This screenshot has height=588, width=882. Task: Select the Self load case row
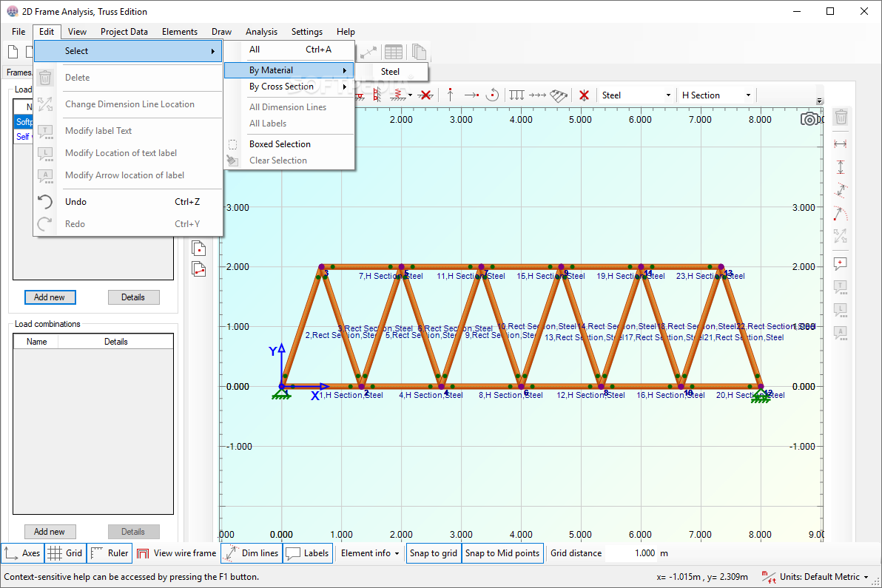pos(24,137)
